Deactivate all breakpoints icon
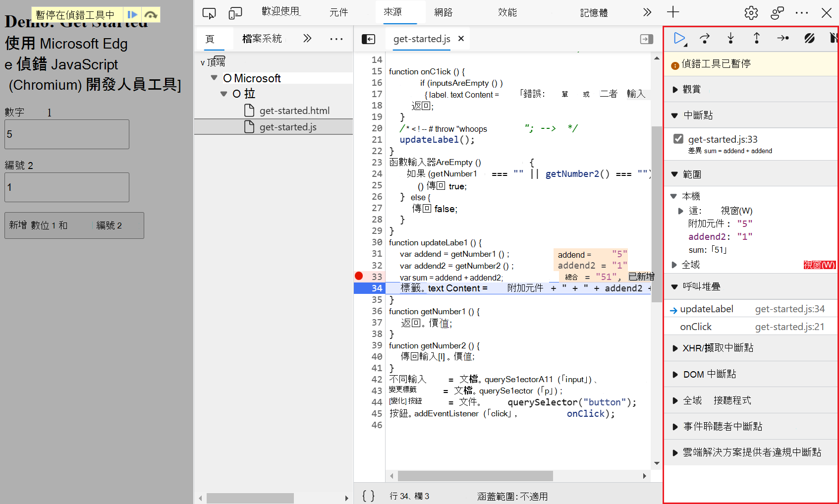The image size is (839, 504). [x=809, y=38]
